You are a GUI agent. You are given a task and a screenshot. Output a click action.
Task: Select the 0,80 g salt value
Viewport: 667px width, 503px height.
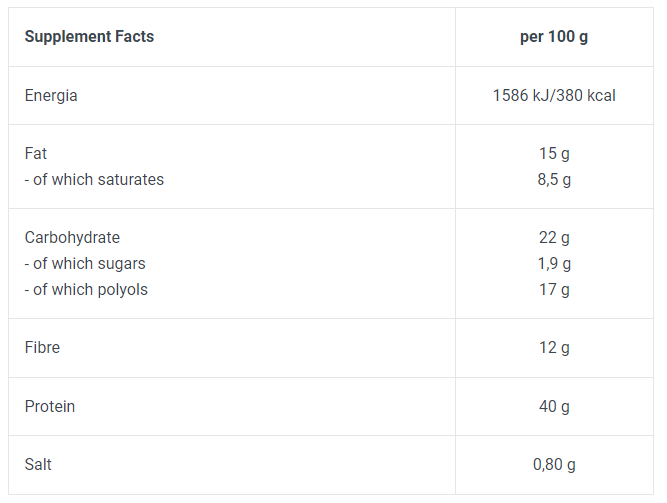554,464
